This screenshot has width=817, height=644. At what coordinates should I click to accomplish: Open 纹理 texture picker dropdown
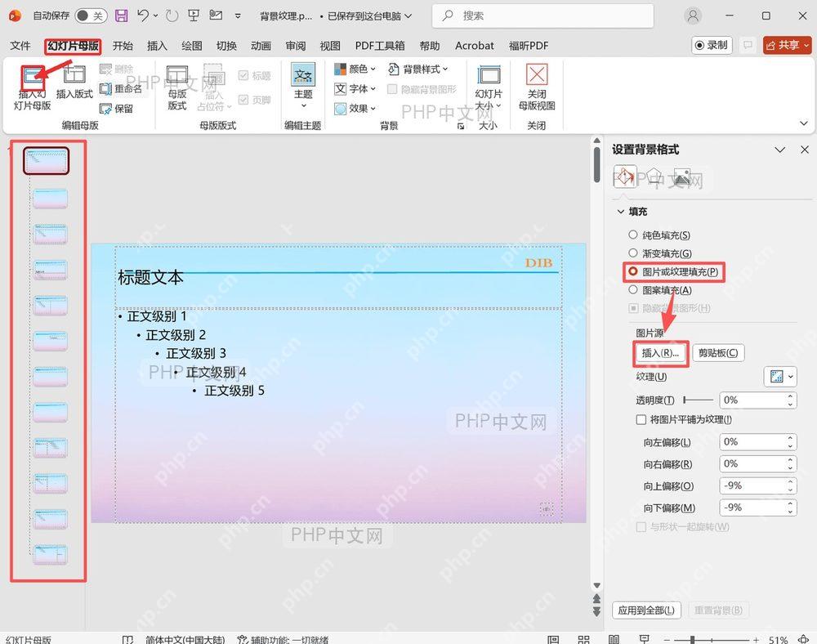pos(780,377)
